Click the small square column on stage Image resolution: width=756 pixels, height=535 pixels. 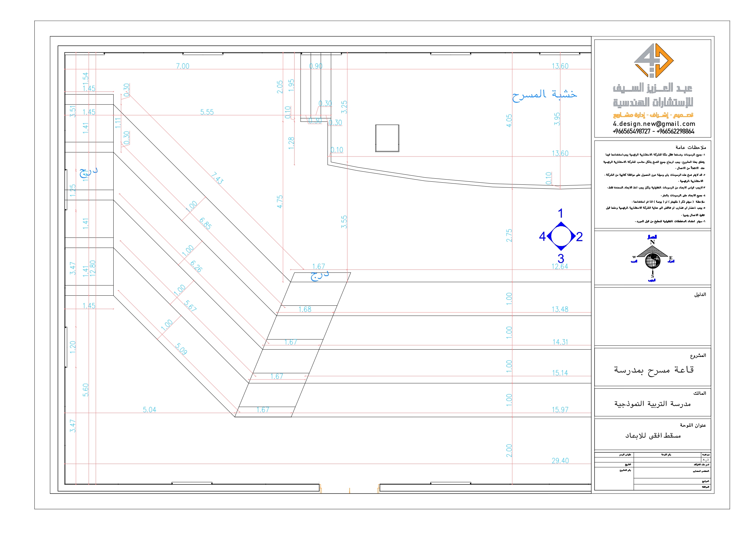(387, 138)
